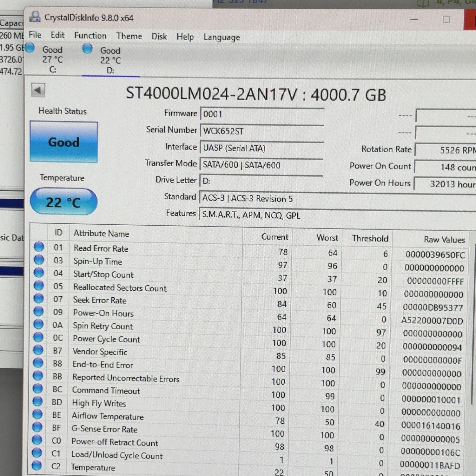Click the Serial Number field WCK652ST
Image resolution: width=476 pixels, height=476 pixels.
[x=262, y=131]
